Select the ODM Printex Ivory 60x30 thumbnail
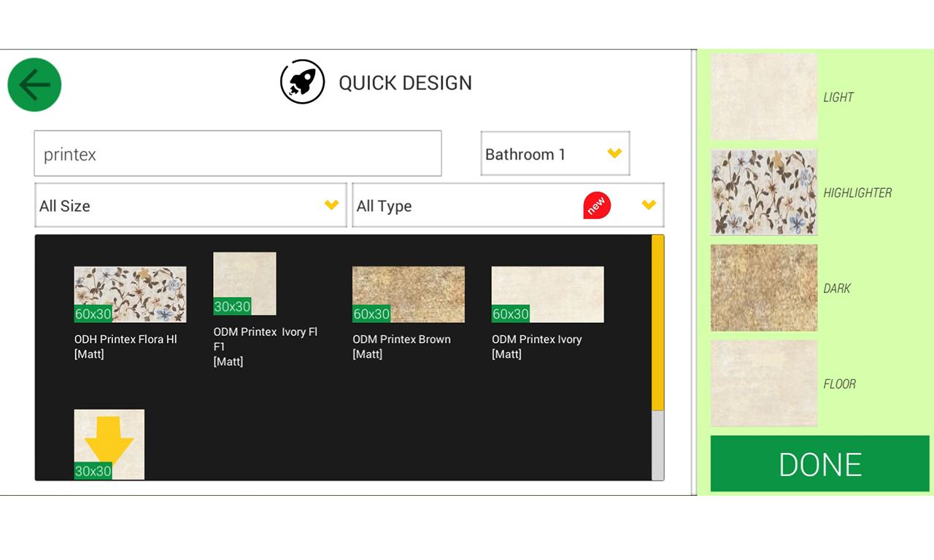Screen dimensions: 934x560 click(x=548, y=295)
